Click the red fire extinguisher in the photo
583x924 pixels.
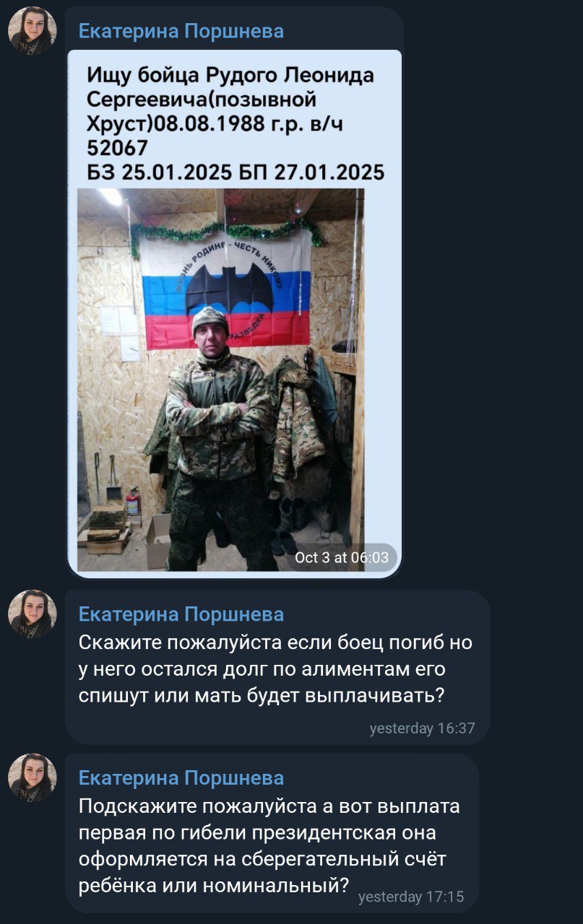pyautogui.click(x=132, y=500)
